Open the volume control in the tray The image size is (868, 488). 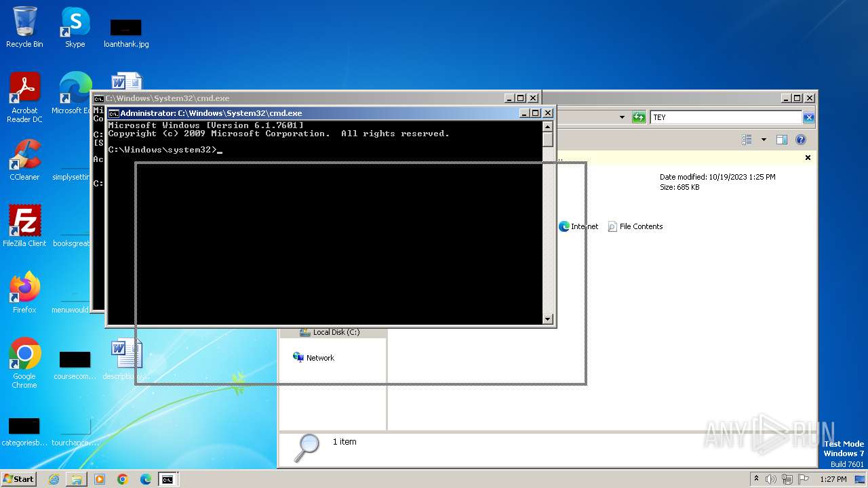click(x=771, y=479)
